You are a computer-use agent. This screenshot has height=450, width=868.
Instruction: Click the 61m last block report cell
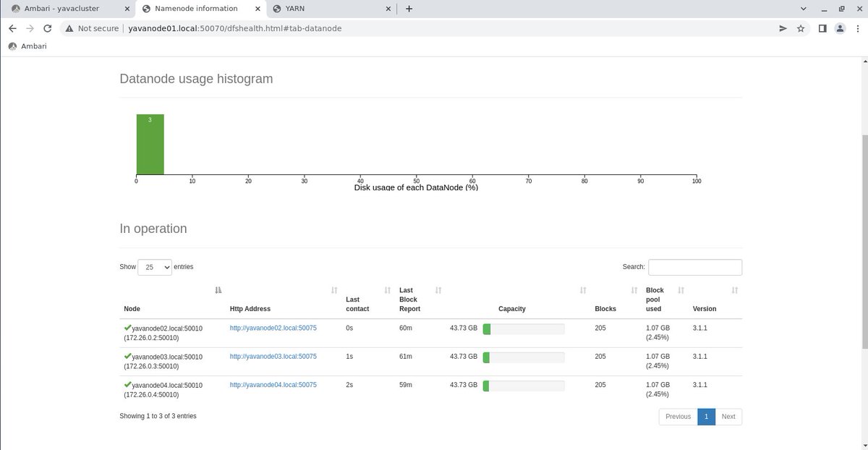(x=405, y=357)
